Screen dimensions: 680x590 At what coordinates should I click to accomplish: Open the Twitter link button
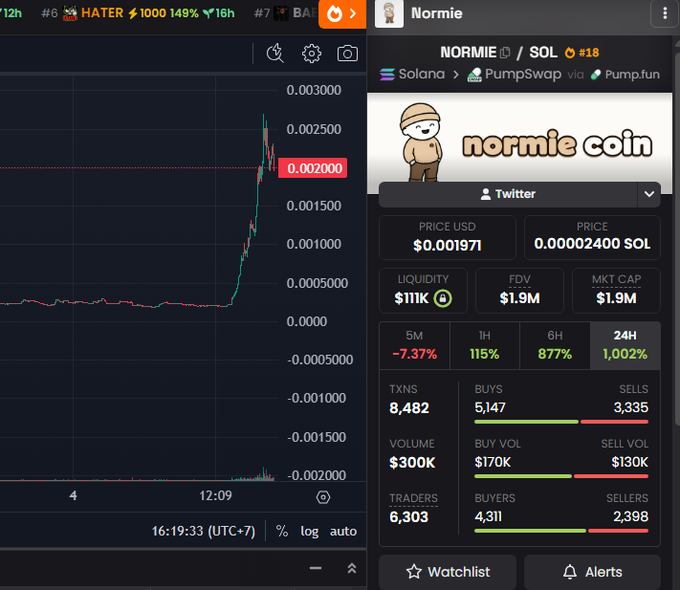coord(508,194)
